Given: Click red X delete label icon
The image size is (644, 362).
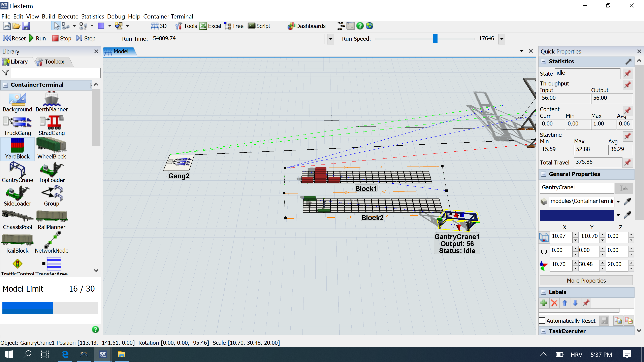Looking at the screenshot, I should [554, 303].
